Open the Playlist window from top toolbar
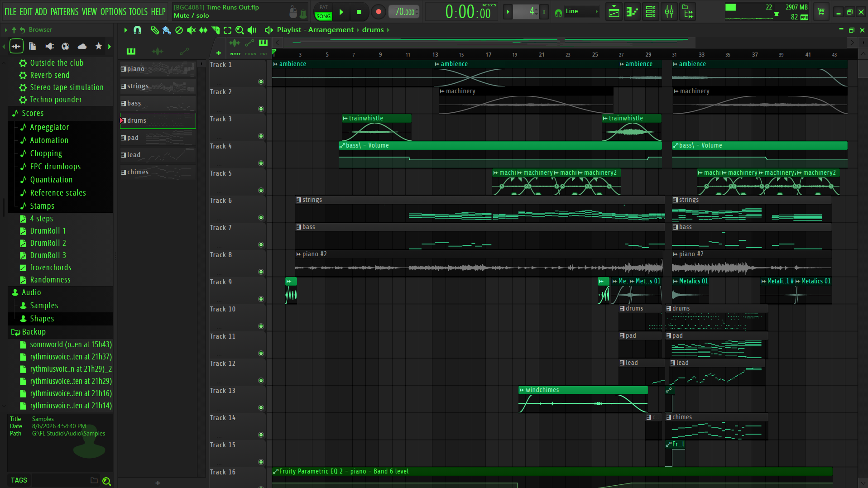Viewport: 868px width, 488px height. (614, 12)
